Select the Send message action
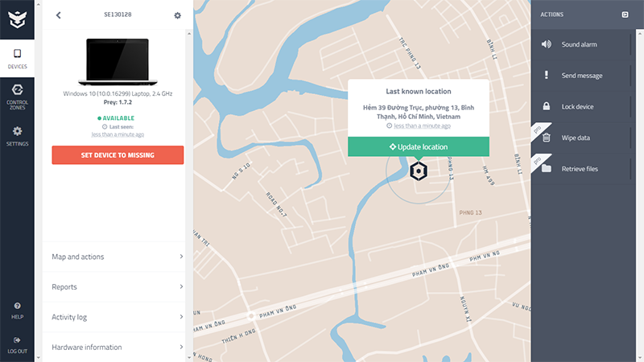The height and width of the screenshot is (362, 644). [581, 76]
